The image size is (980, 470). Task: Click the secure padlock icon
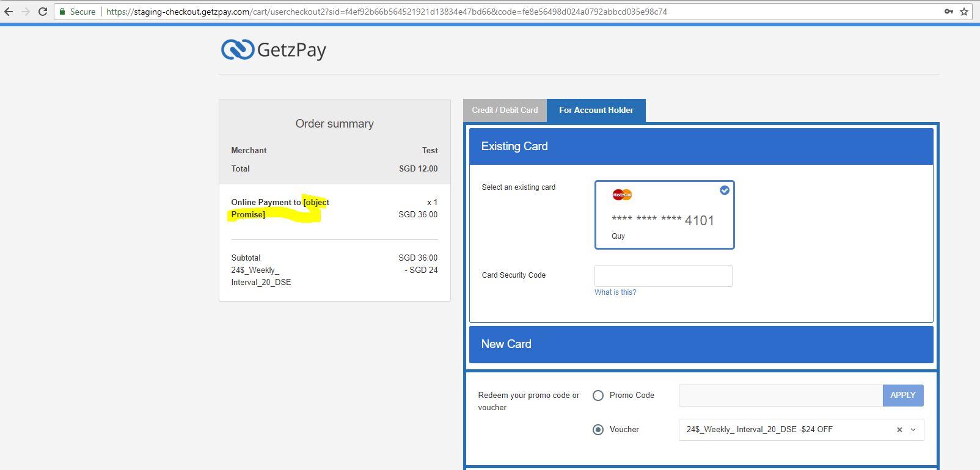(x=62, y=12)
